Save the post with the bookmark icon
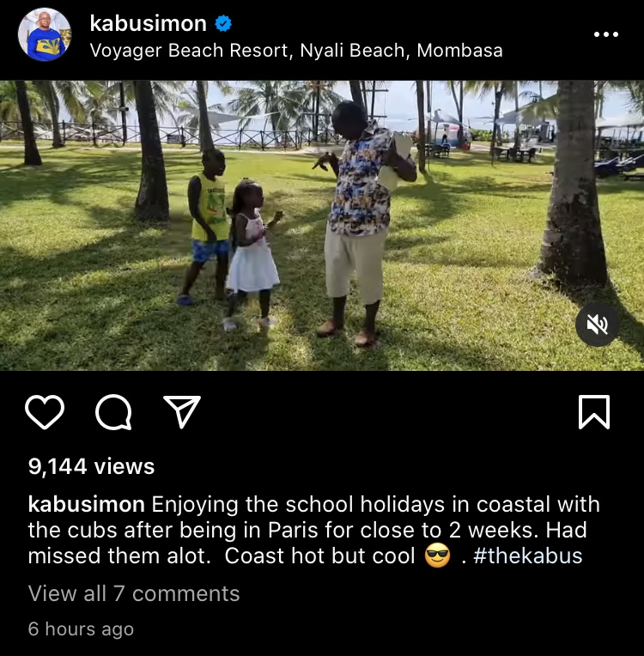Screen dimensions: 644x656 point(594,412)
